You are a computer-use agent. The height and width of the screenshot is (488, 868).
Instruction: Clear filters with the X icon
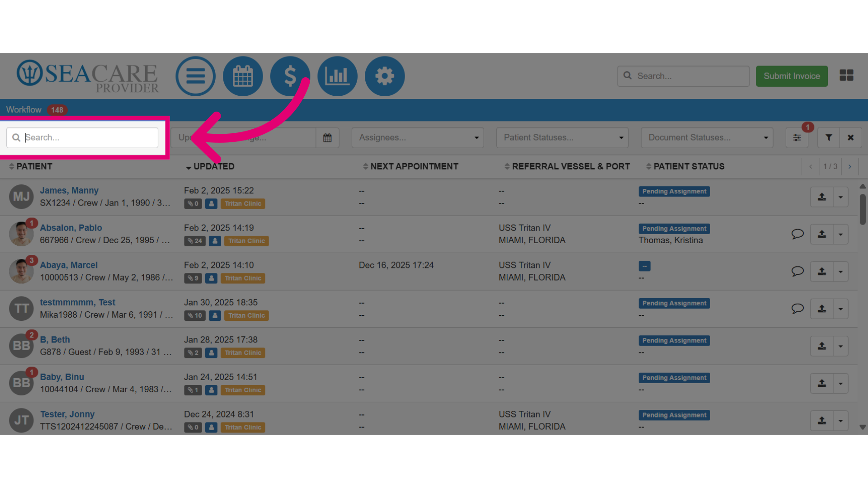851,137
